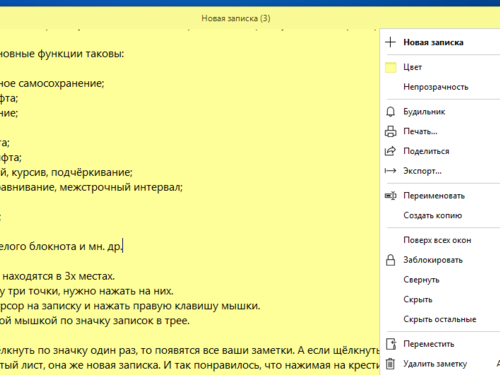Click the printer icon beside Печать

tap(390, 131)
